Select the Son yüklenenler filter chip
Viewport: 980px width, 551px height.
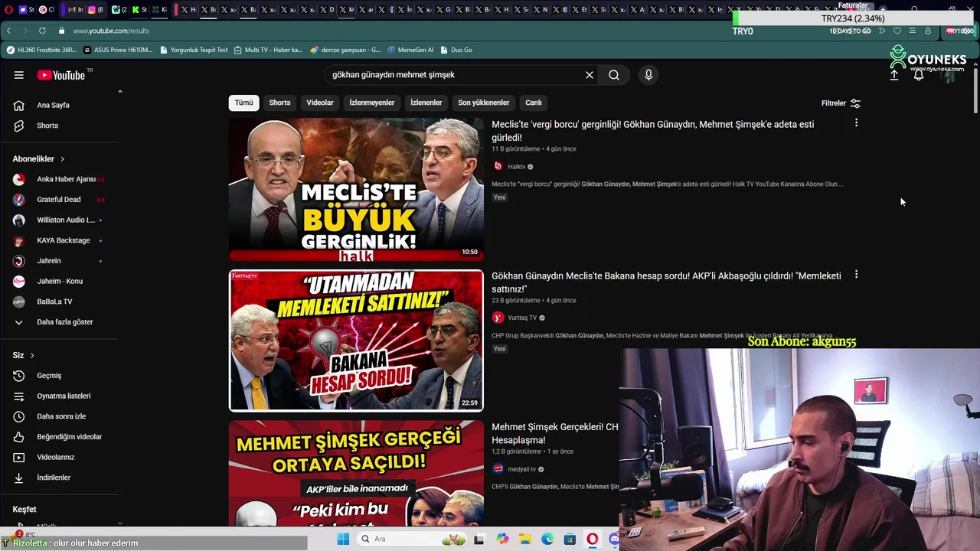483,103
